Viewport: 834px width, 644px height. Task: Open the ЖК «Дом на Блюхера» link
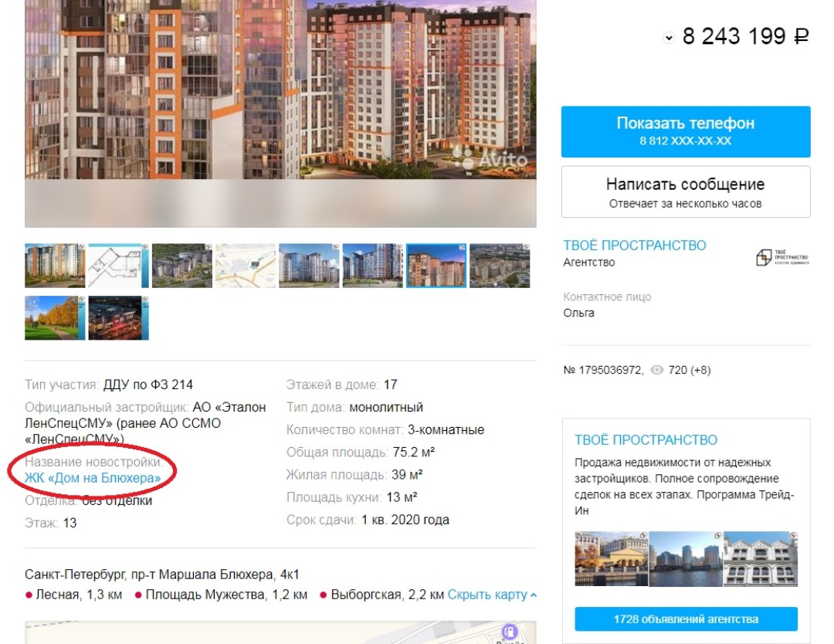click(x=93, y=478)
